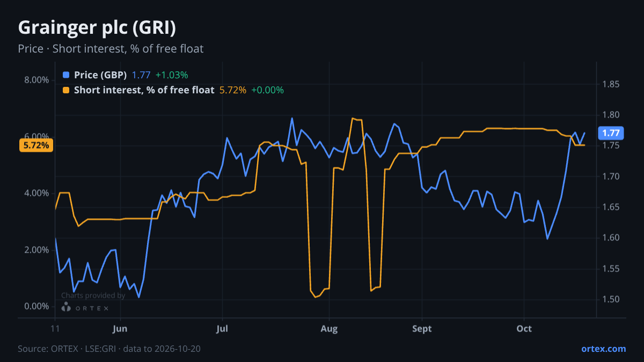The width and height of the screenshot is (644, 362).
Task: Click the 1.70 right axis label
Action: point(611,176)
